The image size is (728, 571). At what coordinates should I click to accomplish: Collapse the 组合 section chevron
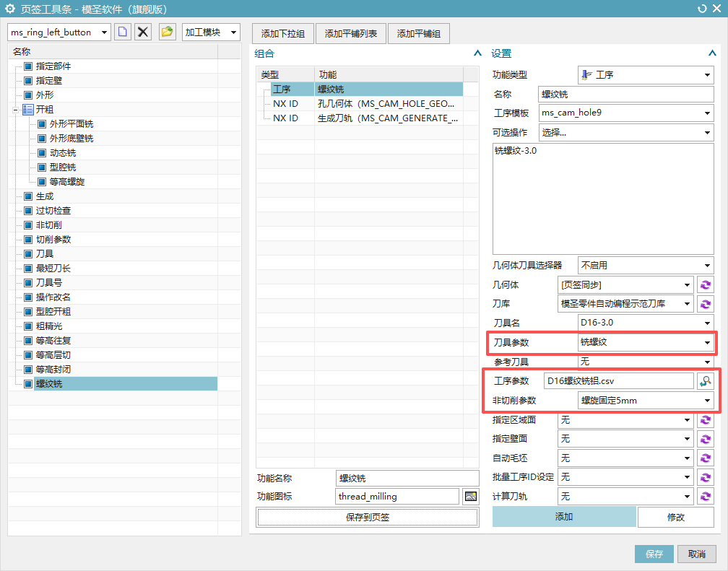(477, 53)
